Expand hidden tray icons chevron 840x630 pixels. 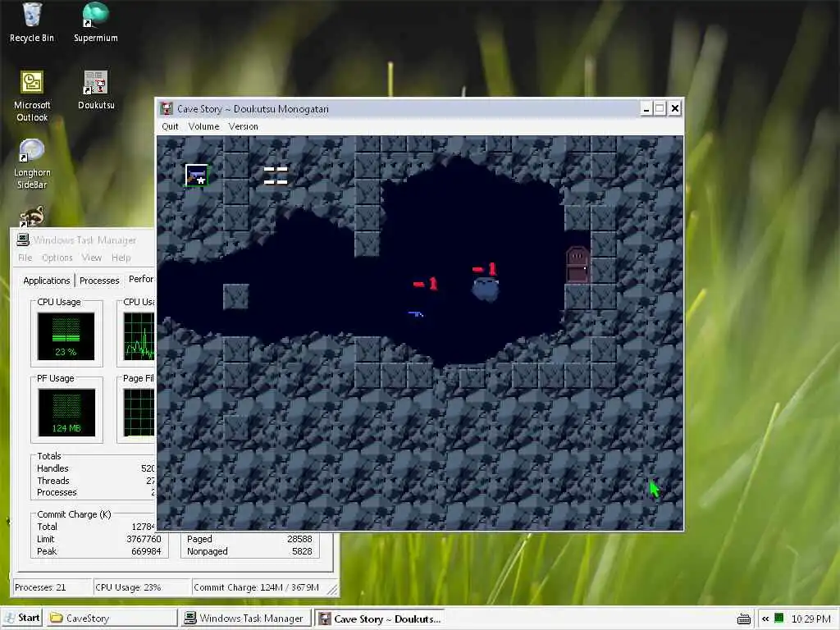(765, 619)
